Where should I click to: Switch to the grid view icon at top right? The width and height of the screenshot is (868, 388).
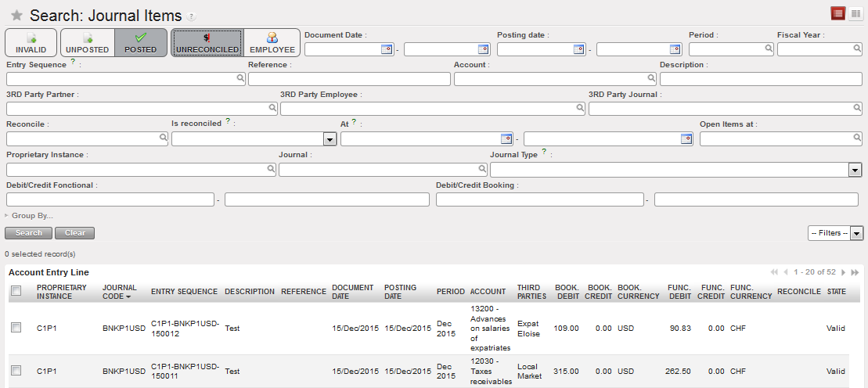tap(855, 13)
